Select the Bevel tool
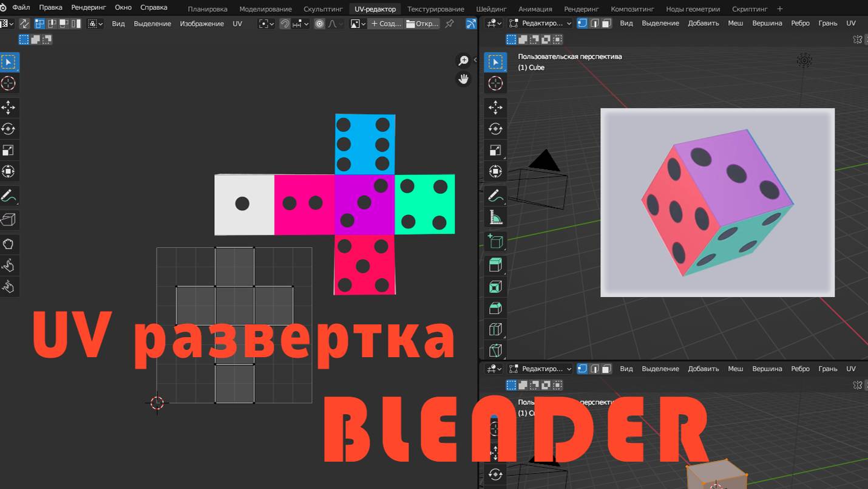The image size is (868, 489). [495, 308]
